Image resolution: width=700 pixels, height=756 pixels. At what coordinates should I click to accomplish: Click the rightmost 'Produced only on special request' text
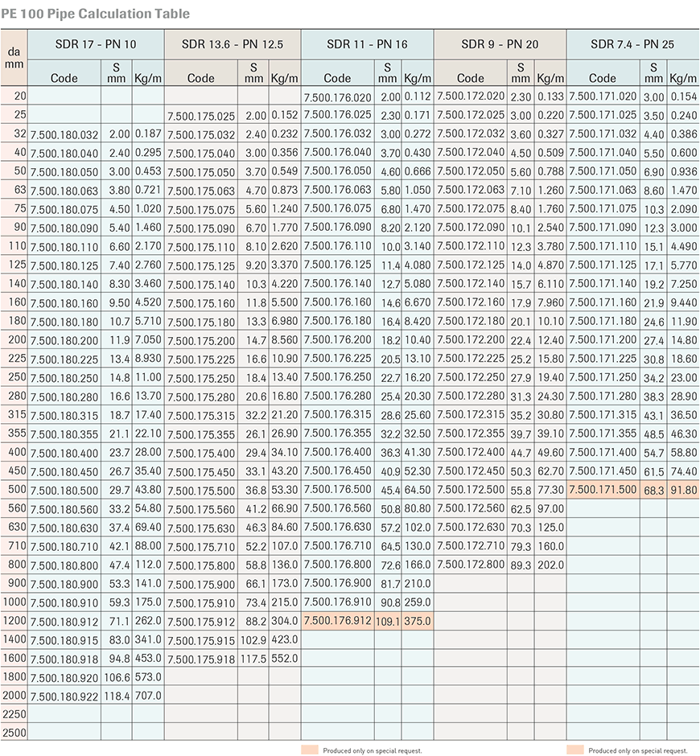(x=637, y=750)
